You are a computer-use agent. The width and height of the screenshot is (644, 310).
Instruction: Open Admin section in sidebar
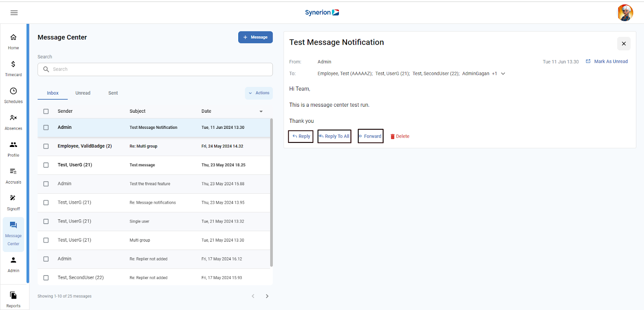pos(13,265)
